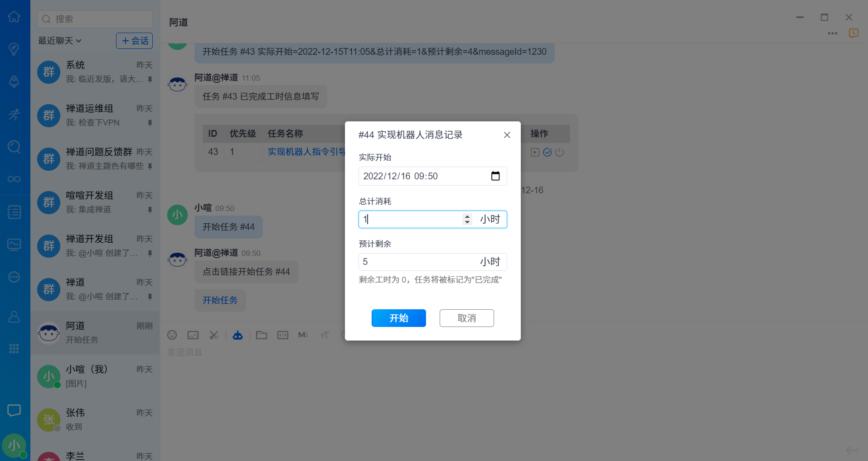Increase 总计消耗 hours with stepper arrows
868x461 pixels.
467,216
